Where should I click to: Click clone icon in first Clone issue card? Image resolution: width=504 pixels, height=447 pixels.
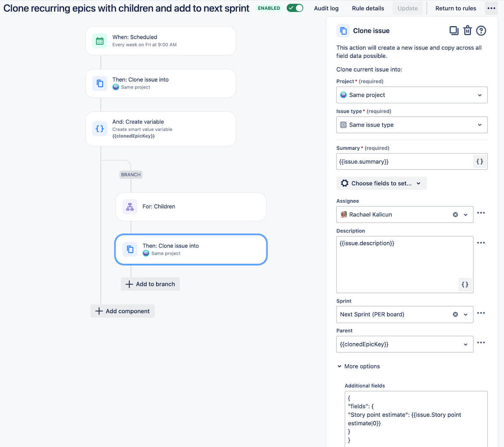click(100, 83)
